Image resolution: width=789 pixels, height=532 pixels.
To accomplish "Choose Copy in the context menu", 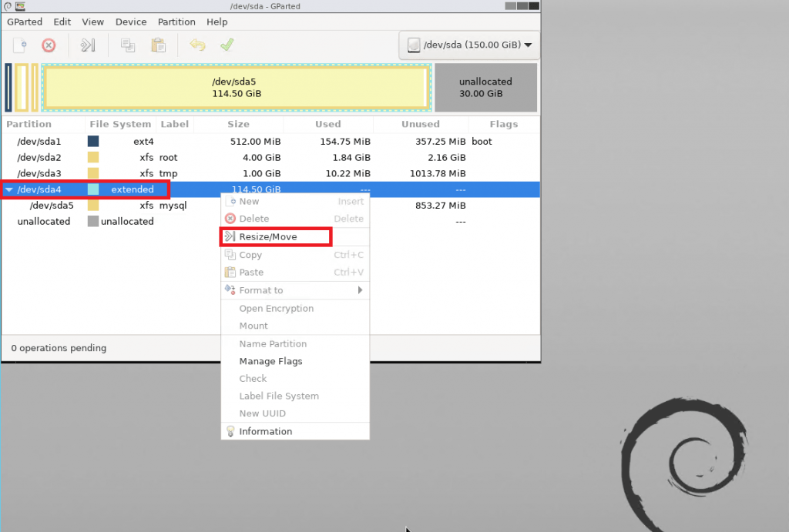I will coord(295,255).
